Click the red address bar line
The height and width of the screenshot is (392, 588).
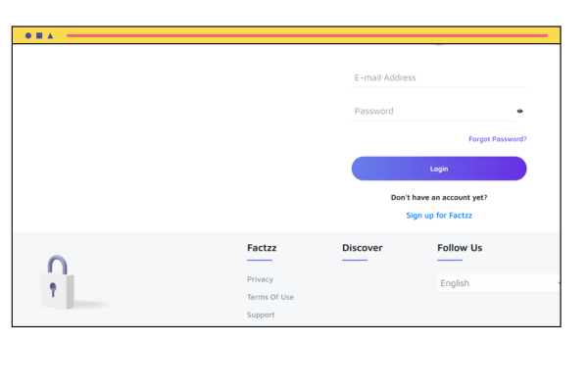coord(307,35)
